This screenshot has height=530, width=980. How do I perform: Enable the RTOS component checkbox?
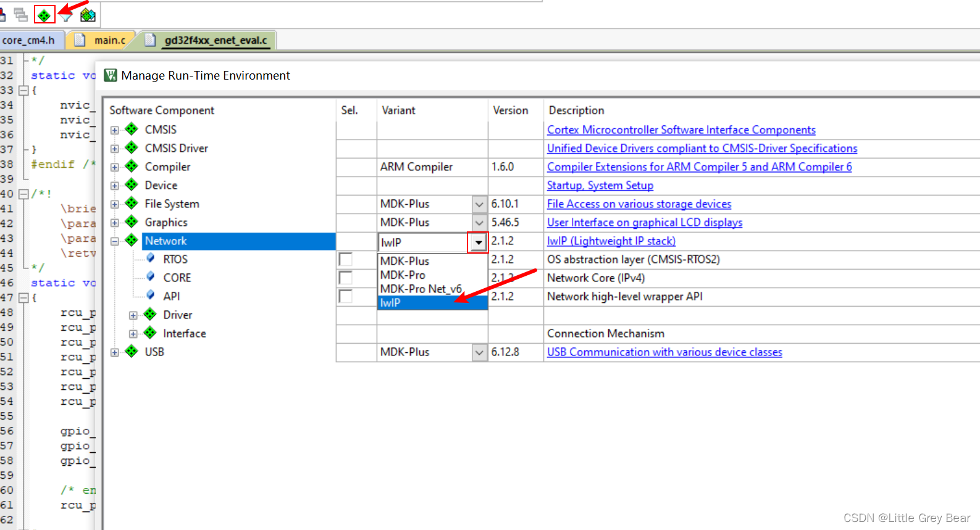tap(346, 259)
